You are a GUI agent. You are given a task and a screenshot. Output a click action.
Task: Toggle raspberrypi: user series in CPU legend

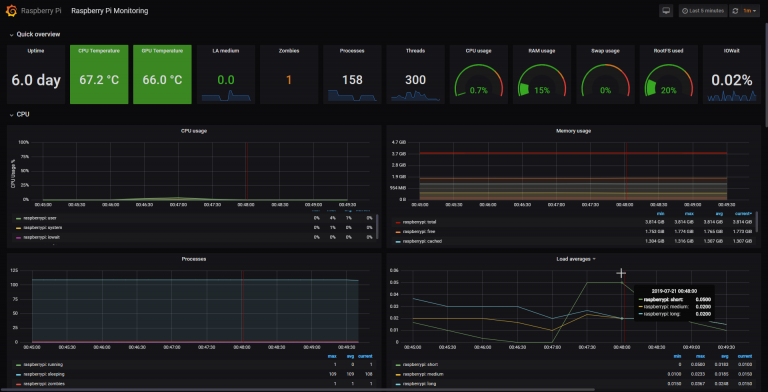[40, 218]
